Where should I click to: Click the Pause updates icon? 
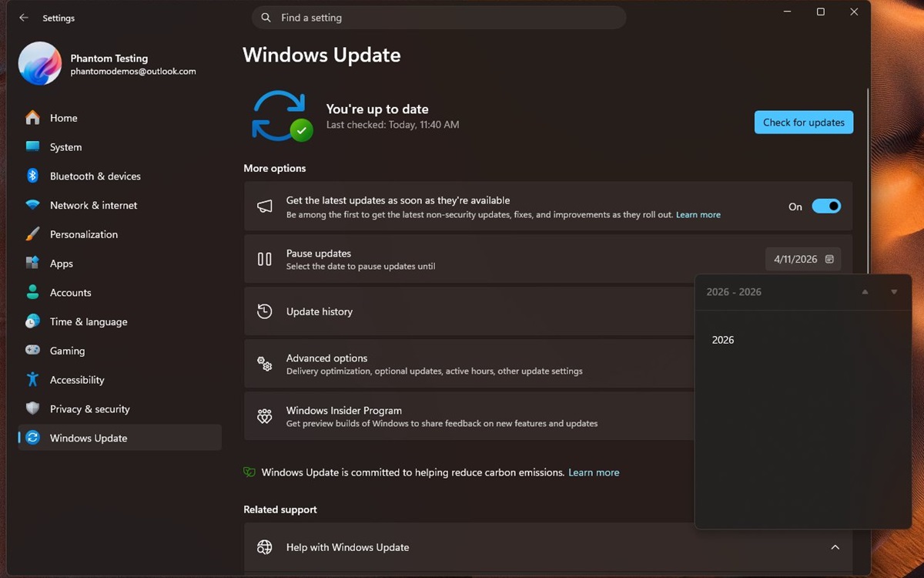pos(264,259)
